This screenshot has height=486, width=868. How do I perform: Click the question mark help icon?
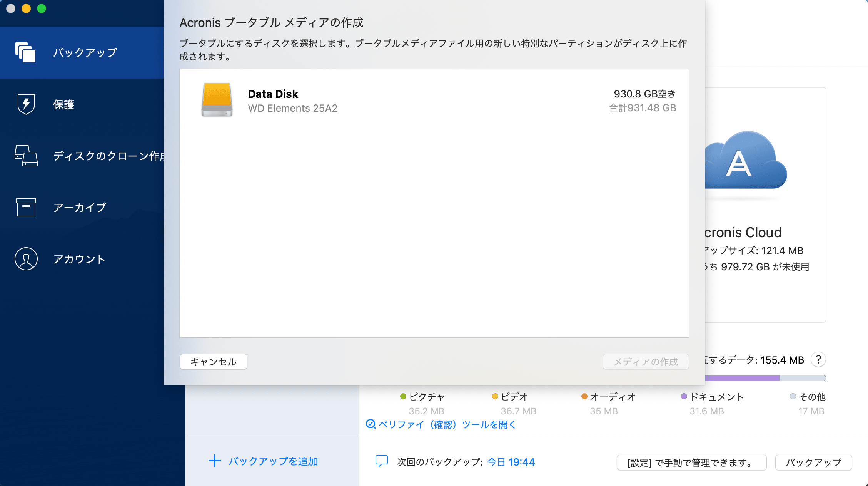point(818,360)
